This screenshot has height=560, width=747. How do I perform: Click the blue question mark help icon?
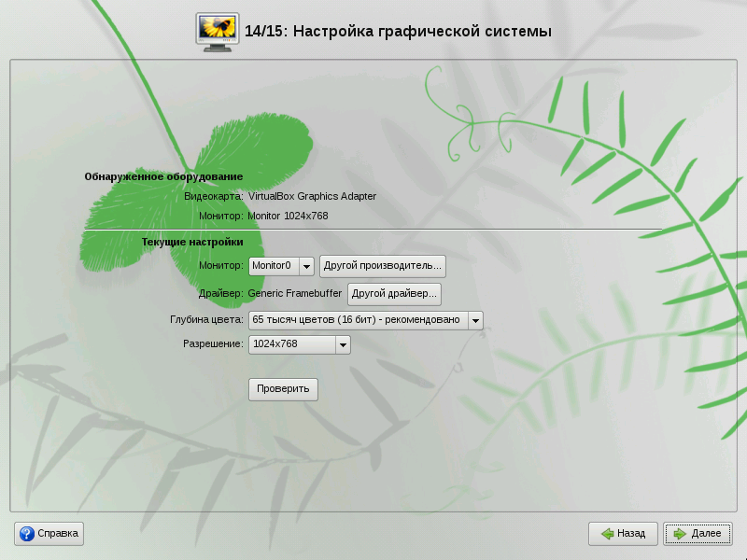coord(26,534)
